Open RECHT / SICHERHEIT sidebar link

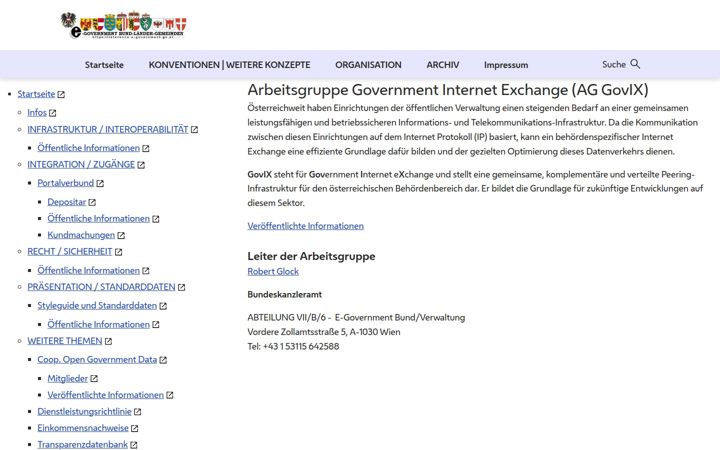tap(70, 252)
